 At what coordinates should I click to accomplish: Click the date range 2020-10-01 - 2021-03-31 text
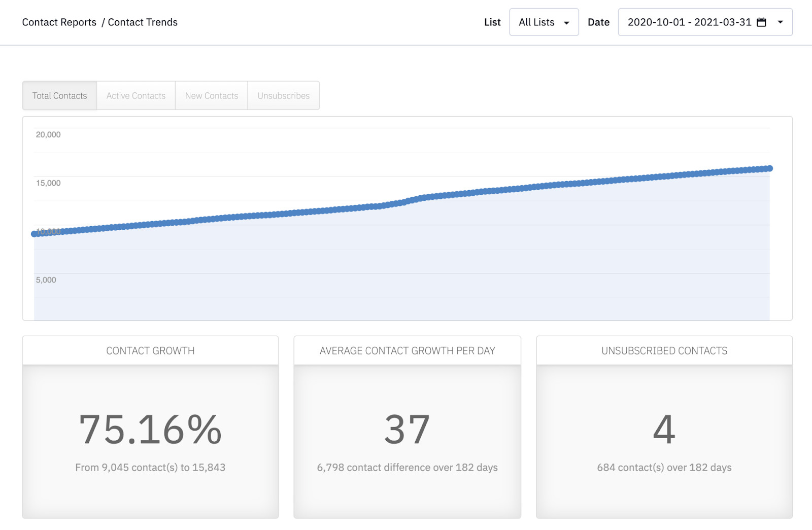click(689, 22)
